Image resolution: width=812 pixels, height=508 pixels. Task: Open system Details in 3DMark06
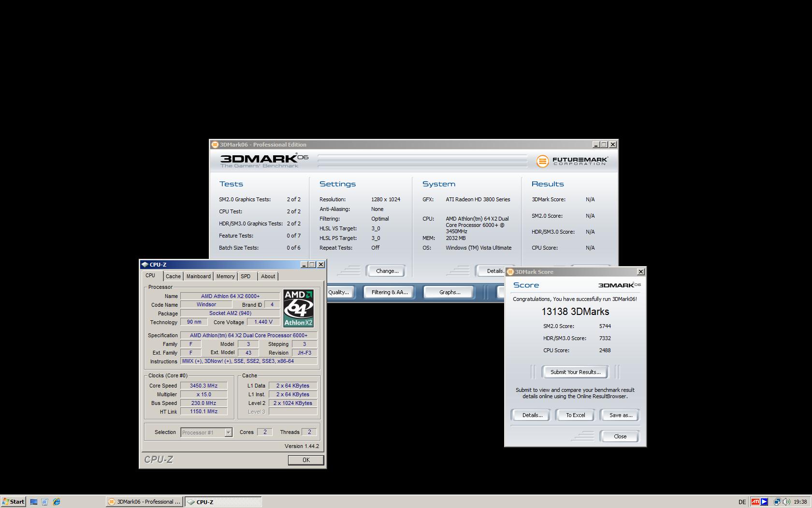coord(491,271)
